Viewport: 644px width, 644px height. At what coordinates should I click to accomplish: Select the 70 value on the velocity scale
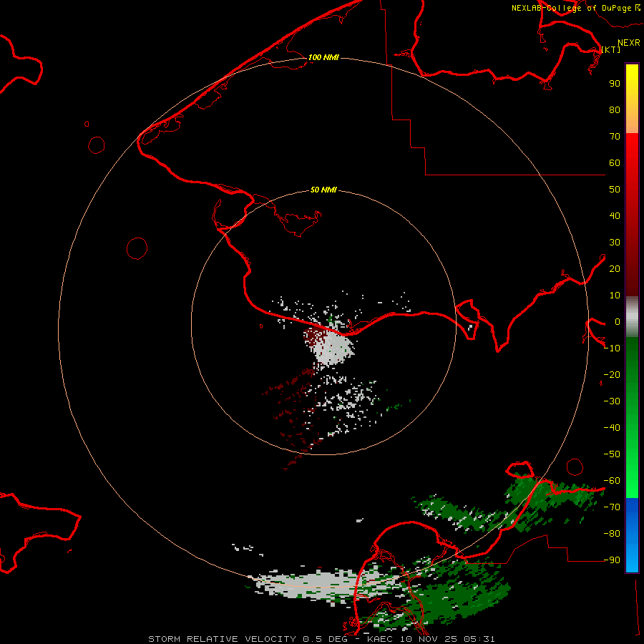tap(615, 137)
